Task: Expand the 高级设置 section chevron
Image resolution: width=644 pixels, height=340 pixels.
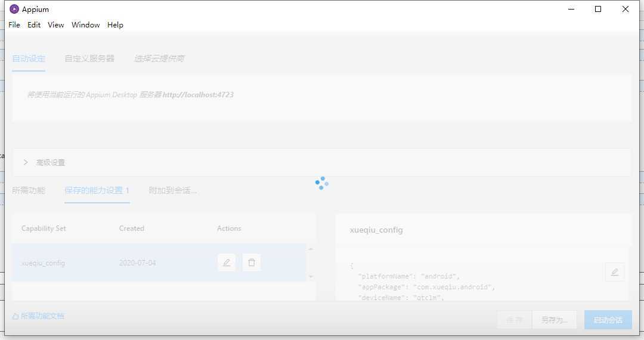Action: [x=26, y=162]
